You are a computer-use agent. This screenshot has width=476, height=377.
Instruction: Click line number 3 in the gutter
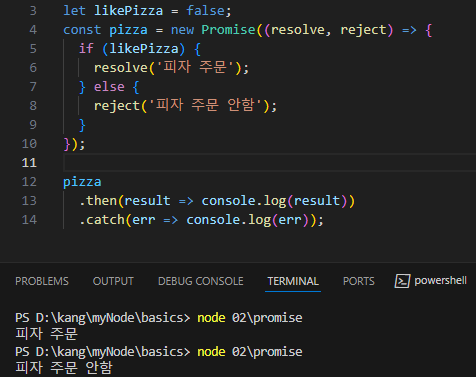33,11
